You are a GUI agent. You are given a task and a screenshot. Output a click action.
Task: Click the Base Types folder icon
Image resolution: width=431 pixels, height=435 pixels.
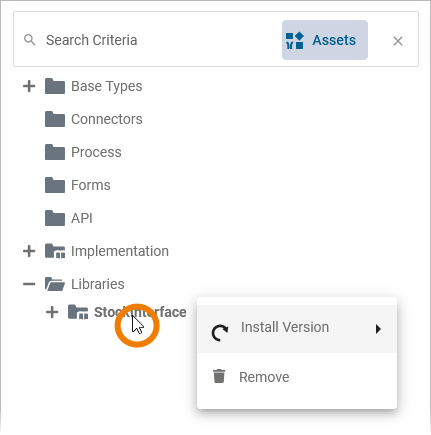(55, 86)
